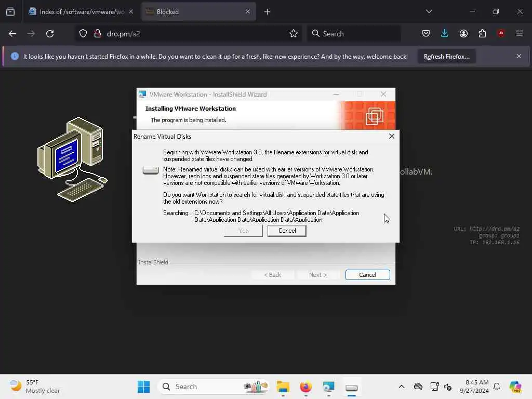Open the Save to Pocket icon

click(426, 34)
